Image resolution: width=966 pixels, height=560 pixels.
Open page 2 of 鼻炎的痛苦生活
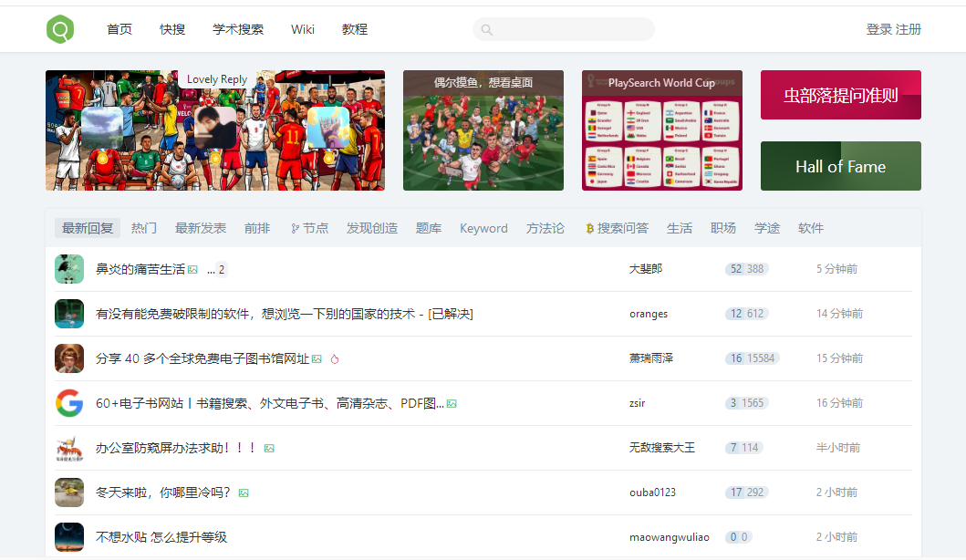pyautogui.click(x=221, y=270)
